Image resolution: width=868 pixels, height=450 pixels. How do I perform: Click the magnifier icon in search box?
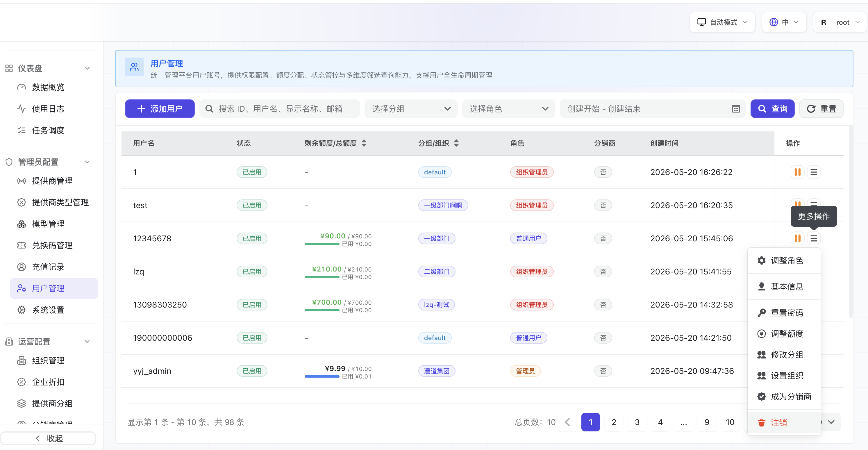tap(209, 109)
